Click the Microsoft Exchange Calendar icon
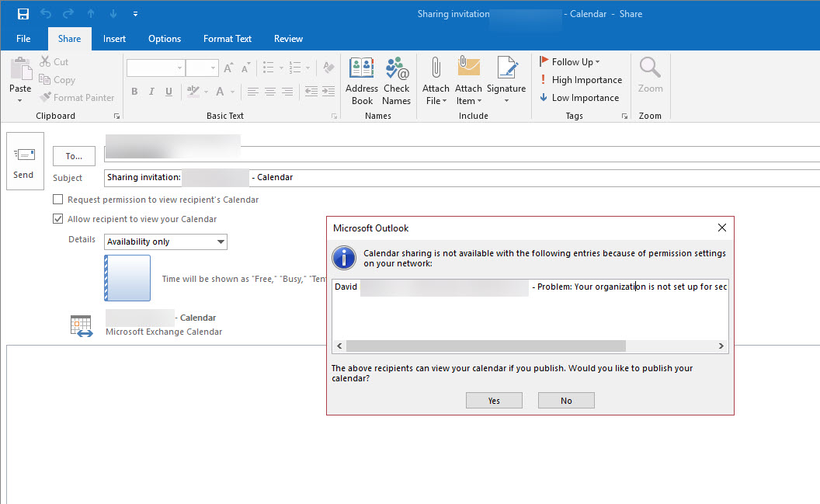The width and height of the screenshot is (820, 504). click(x=82, y=325)
